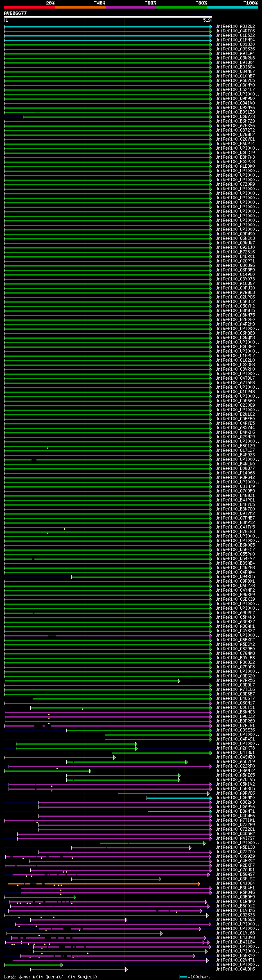Click the UniRef100_A4I7S7 label
262x980 pixels.
(235, 839)
